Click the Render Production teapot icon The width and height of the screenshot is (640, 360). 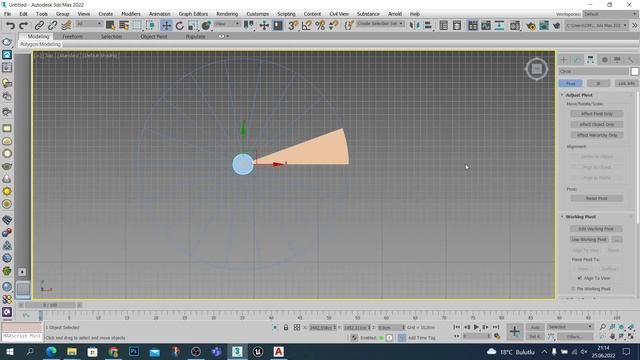point(557,26)
